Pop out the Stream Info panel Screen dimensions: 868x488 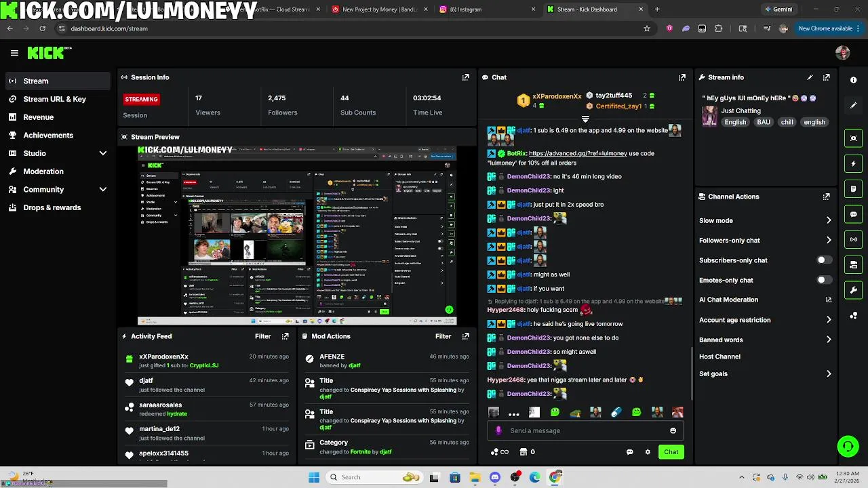click(x=826, y=77)
